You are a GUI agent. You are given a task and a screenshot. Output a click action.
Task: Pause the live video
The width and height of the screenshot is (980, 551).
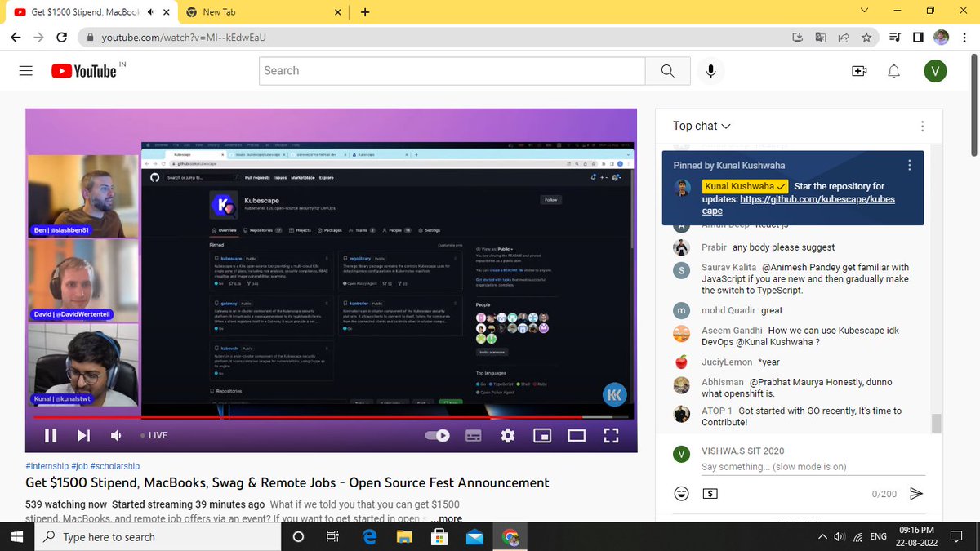[51, 435]
